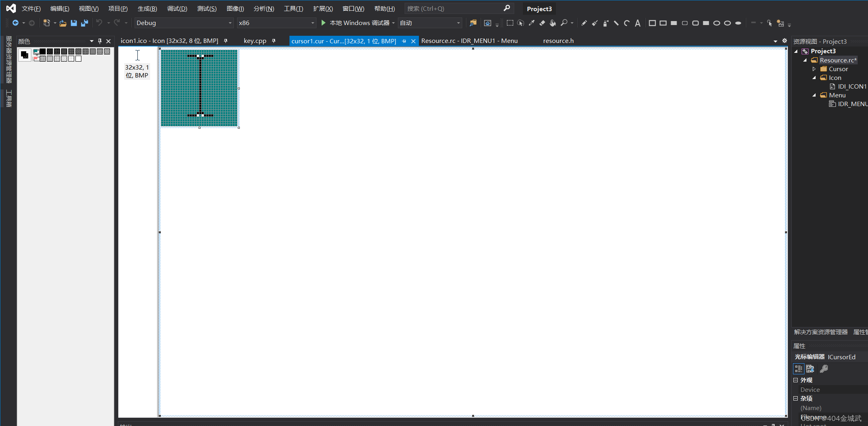Collapse the 外观 properties section
This screenshot has width=868, height=426.
(x=795, y=380)
